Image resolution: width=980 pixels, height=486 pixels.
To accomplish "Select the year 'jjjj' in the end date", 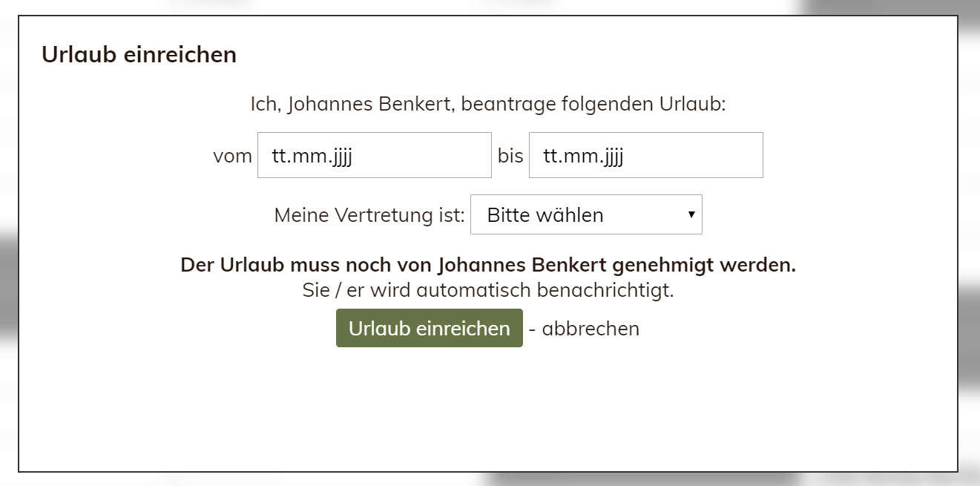I will [x=610, y=157].
